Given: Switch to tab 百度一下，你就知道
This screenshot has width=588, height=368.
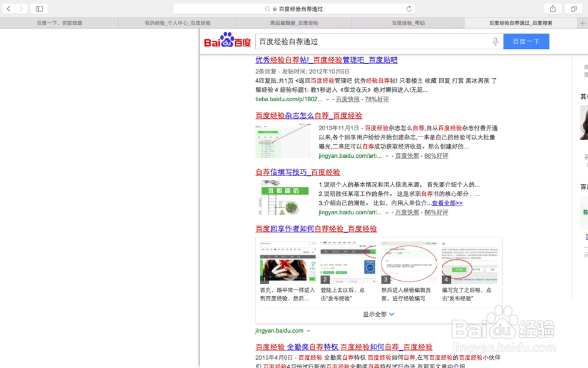Looking at the screenshot, I should (x=59, y=23).
